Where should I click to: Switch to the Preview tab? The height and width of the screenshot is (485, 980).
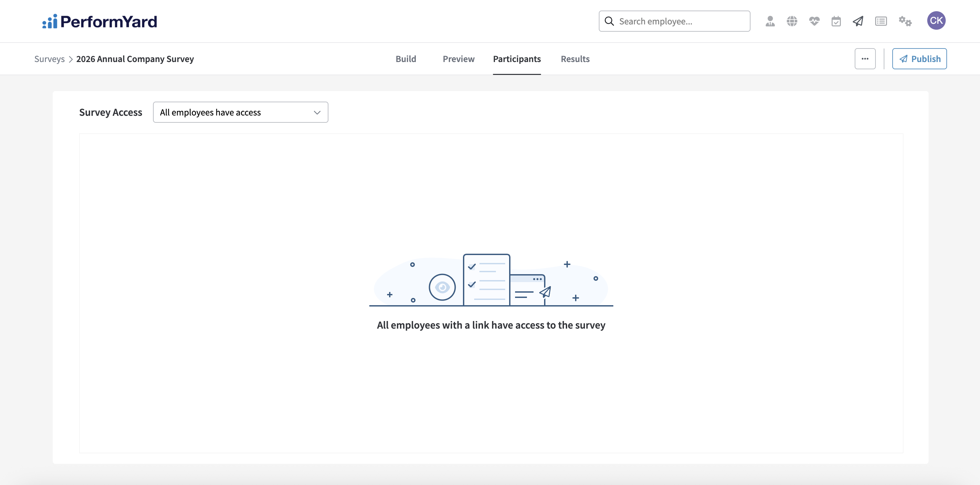pyautogui.click(x=458, y=59)
